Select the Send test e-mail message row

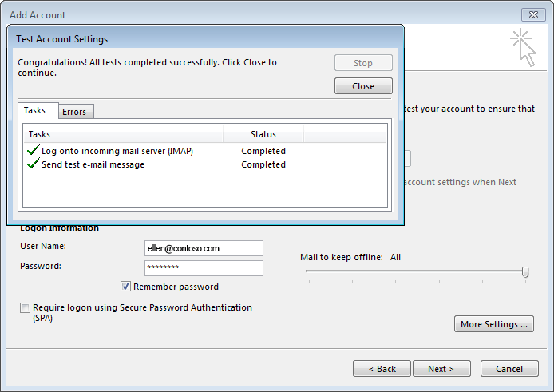[205, 164]
